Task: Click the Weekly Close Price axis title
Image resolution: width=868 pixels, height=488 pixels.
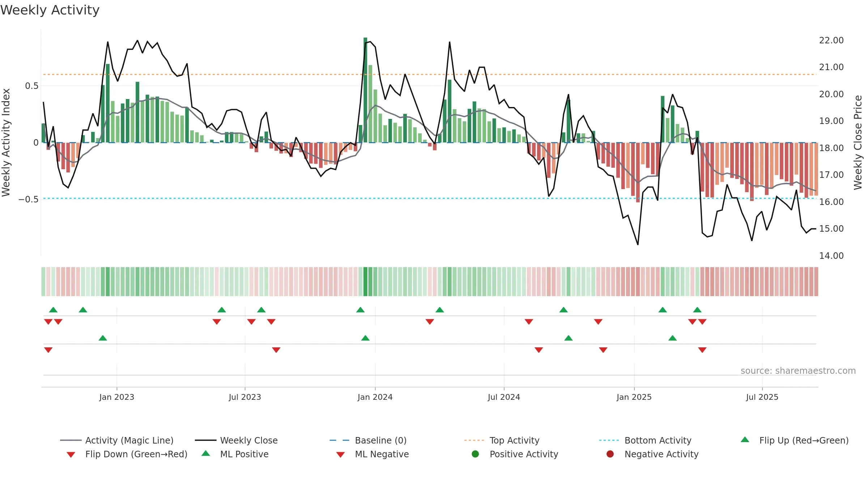Action: (x=858, y=142)
